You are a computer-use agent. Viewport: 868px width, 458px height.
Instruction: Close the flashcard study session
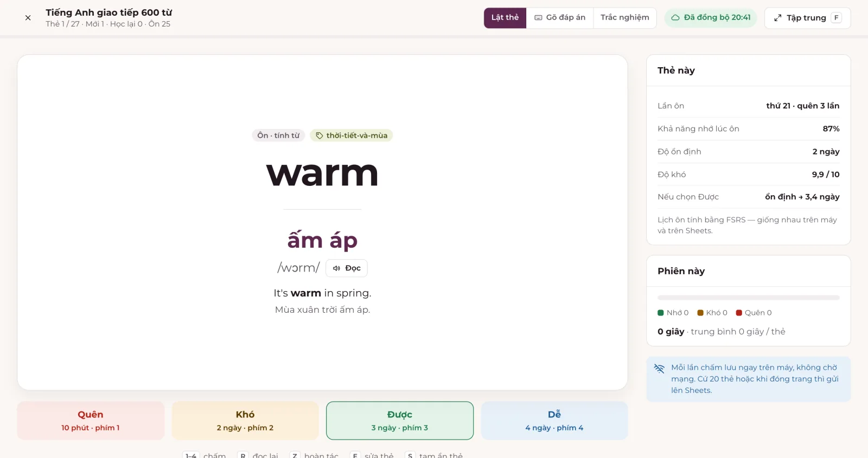(x=28, y=18)
